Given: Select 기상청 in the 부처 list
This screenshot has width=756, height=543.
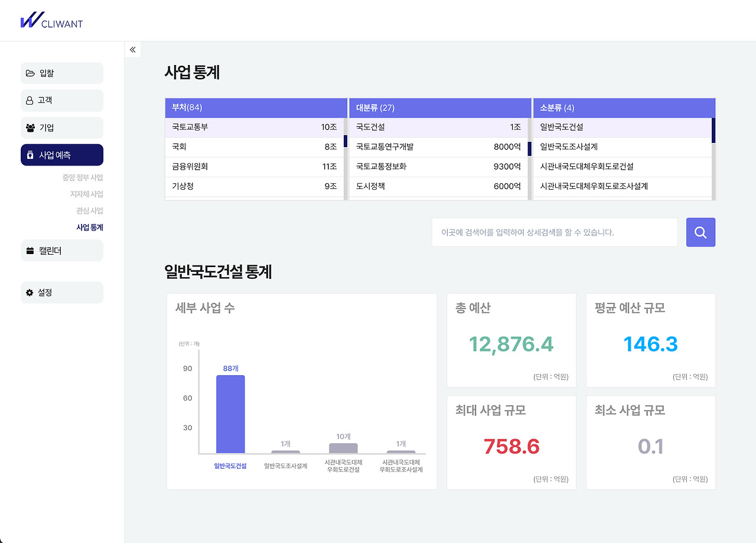Looking at the screenshot, I should click(x=254, y=186).
